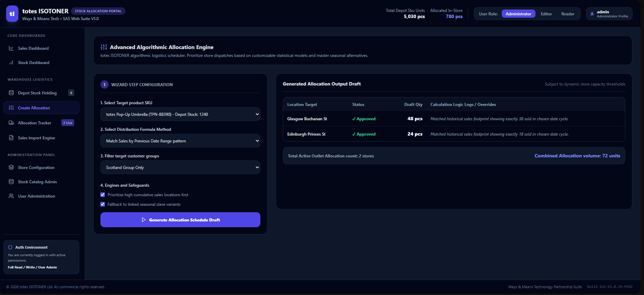
Task: Go to Stock Dashboard
Action: pyautogui.click(x=41, y=63)
